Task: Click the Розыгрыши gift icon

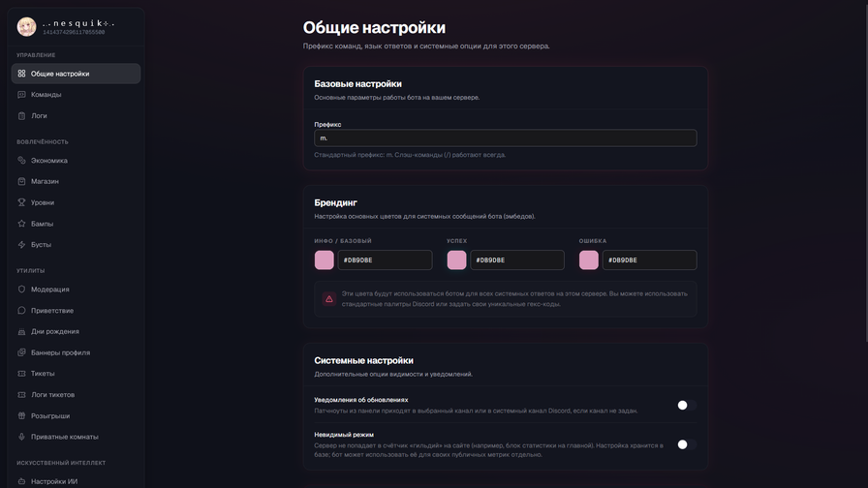Action: pos(21,416)
